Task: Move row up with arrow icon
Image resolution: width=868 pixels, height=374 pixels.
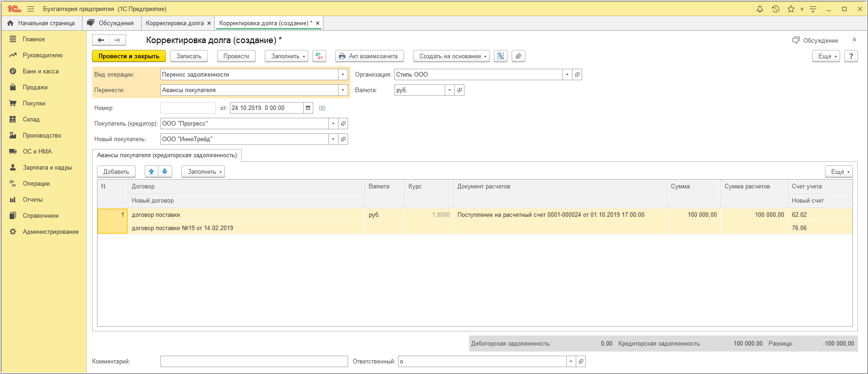Action: (152, 171)
